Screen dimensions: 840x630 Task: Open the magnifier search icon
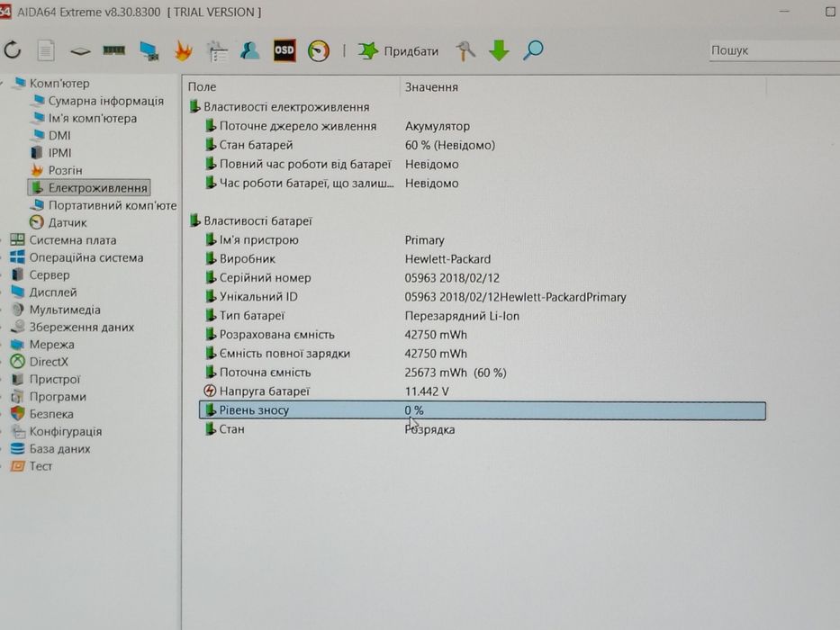click(x=533, y=50)
